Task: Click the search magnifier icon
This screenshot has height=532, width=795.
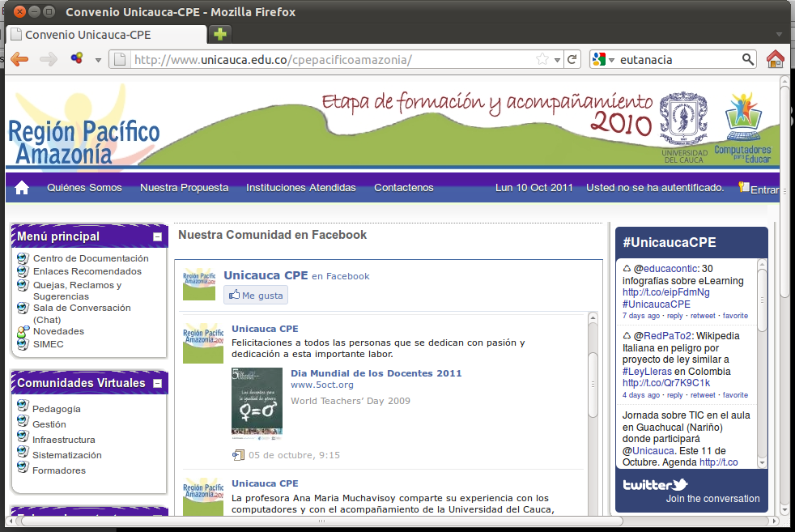Action: pos(747,59)
